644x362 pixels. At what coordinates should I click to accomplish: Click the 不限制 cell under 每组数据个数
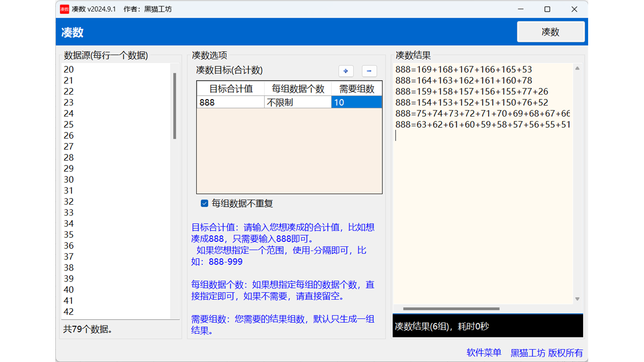pyautogui.click(x=297, y=102)
